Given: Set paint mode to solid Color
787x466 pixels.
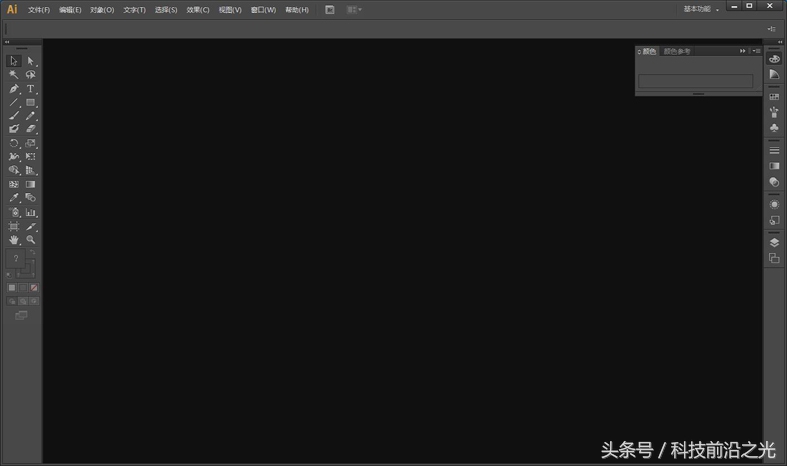Looking at the screenshot, I should pyautogui.click(x=12, y=288).
